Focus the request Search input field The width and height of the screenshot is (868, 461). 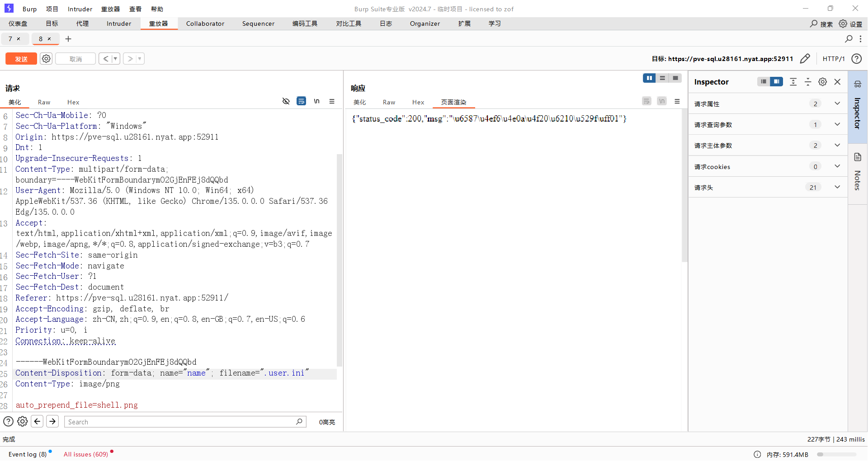click(185, 422)
